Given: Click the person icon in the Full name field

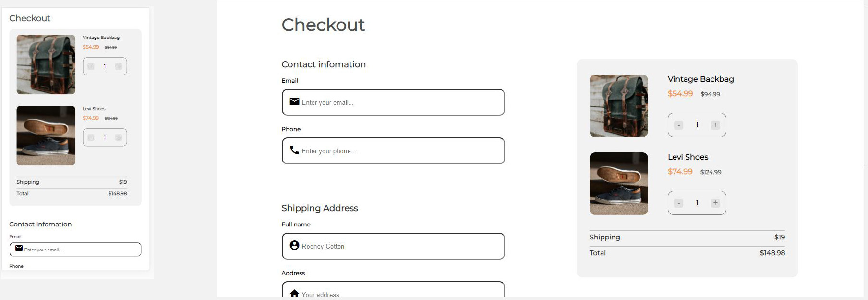Looking at the screenshot, I should click(x=294, y=245).
